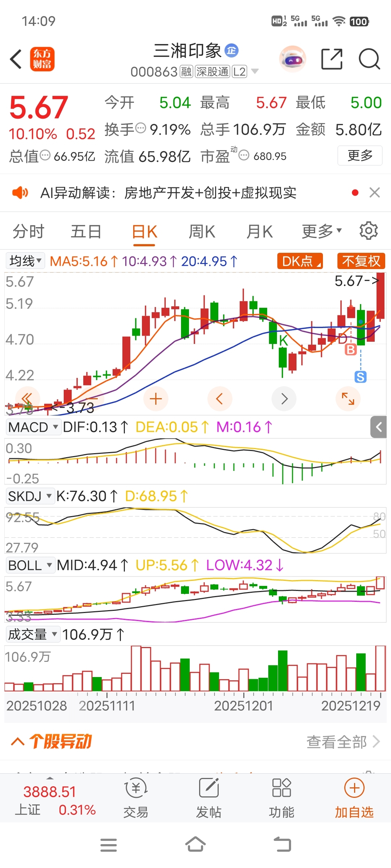The image size is (391, 868).
Task: Tap the BOLL sub-chart area
Action: click(195, 599)
